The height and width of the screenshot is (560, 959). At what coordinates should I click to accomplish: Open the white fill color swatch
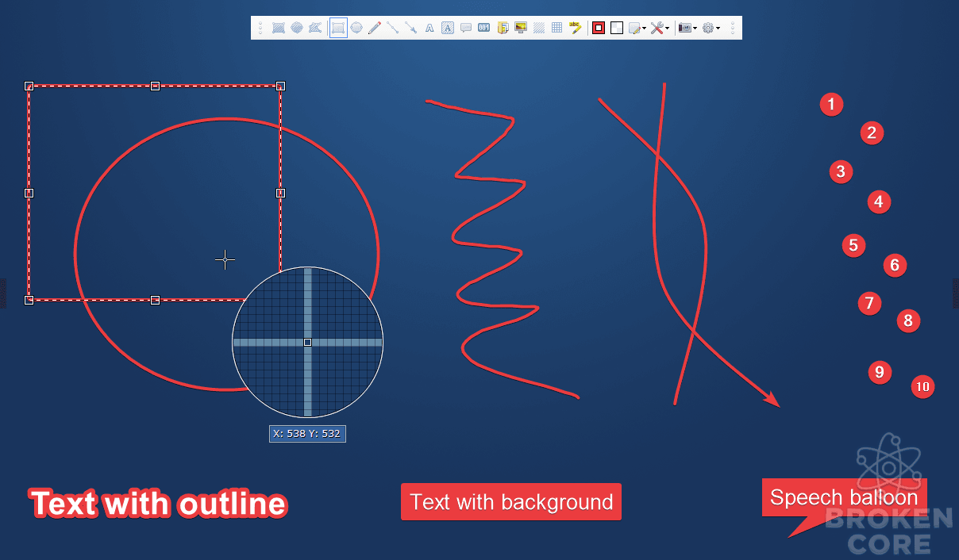[617, 28]
